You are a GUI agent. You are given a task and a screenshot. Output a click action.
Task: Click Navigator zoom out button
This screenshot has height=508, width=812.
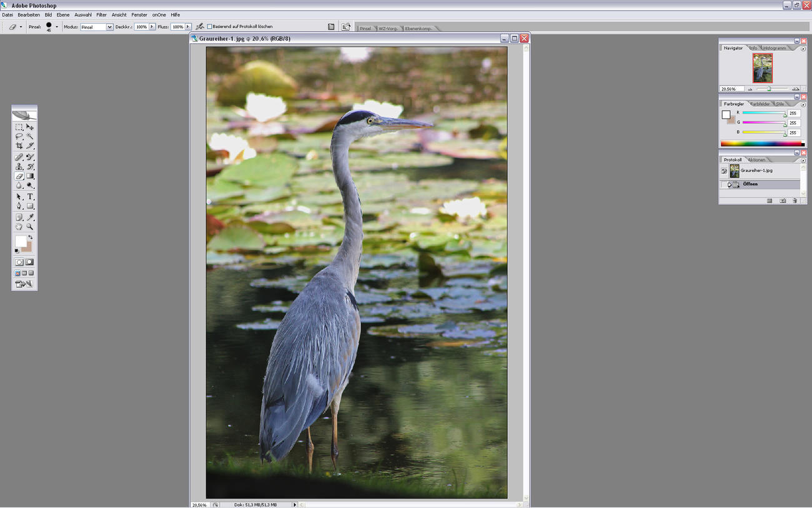click(x=750, y=89)
